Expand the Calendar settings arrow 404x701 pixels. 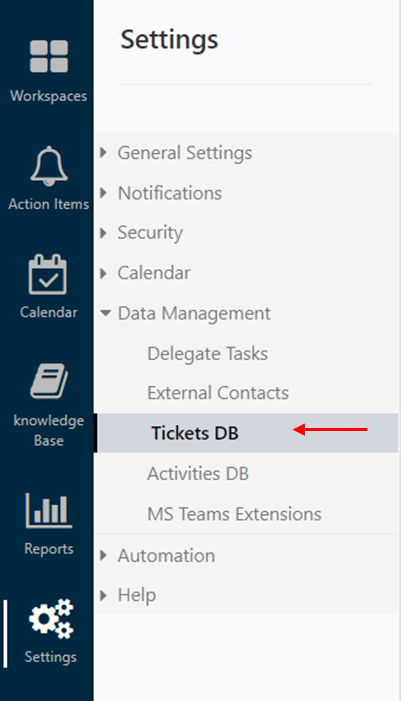[104, 273]
